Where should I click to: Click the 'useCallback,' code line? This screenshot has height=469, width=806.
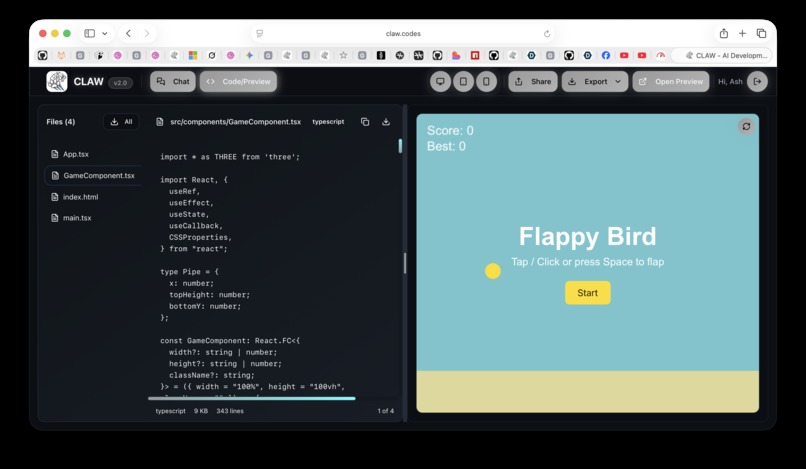coord(196,226)
